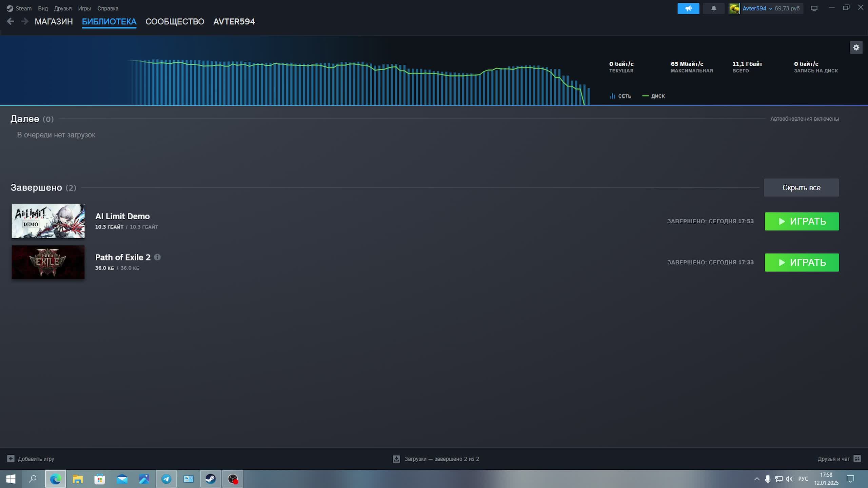This screenshot has width=868, height=488.
Task: Open Mail app from taskbar
Action: coord(122,479)
